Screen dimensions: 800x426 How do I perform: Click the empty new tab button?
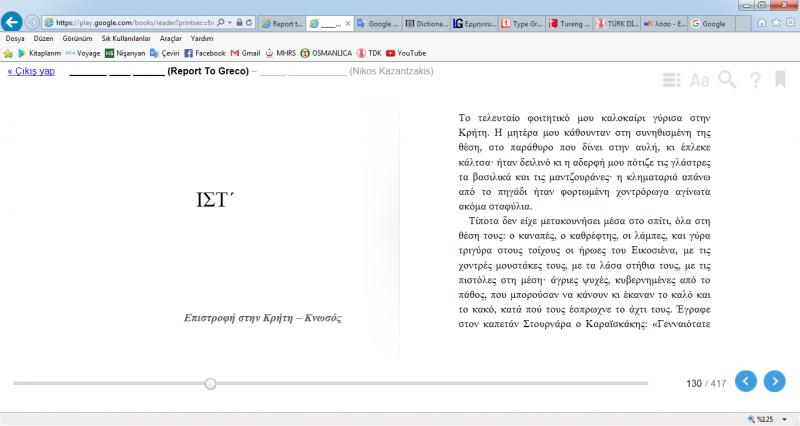pos(743,23)
